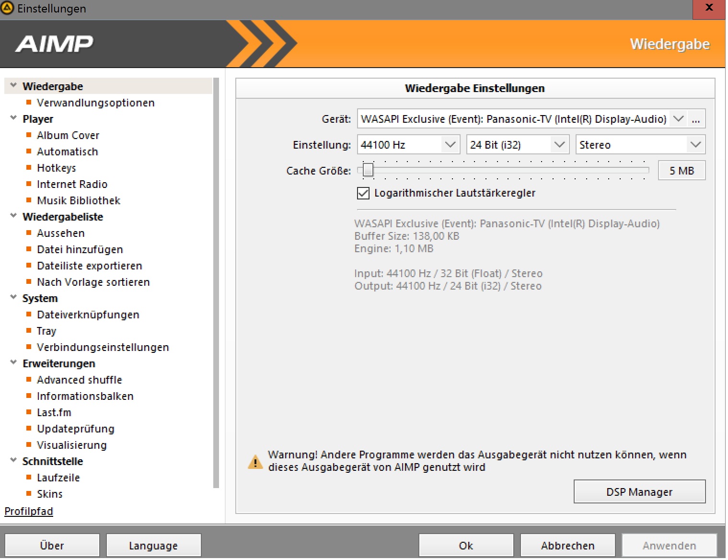The width and height of the screenshot is (728, 560).
Task: Select Laufzeile settings
Action: point(58,478)
